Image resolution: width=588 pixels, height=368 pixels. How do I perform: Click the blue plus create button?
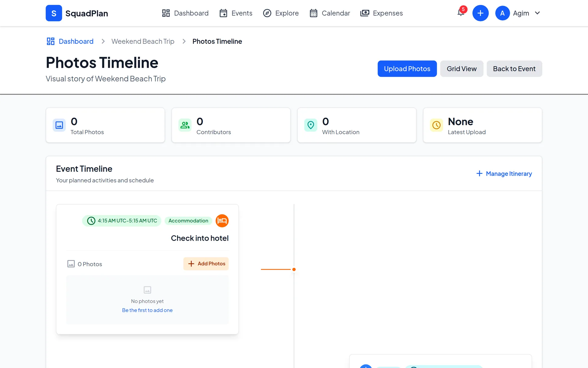(x=480, y=13)
